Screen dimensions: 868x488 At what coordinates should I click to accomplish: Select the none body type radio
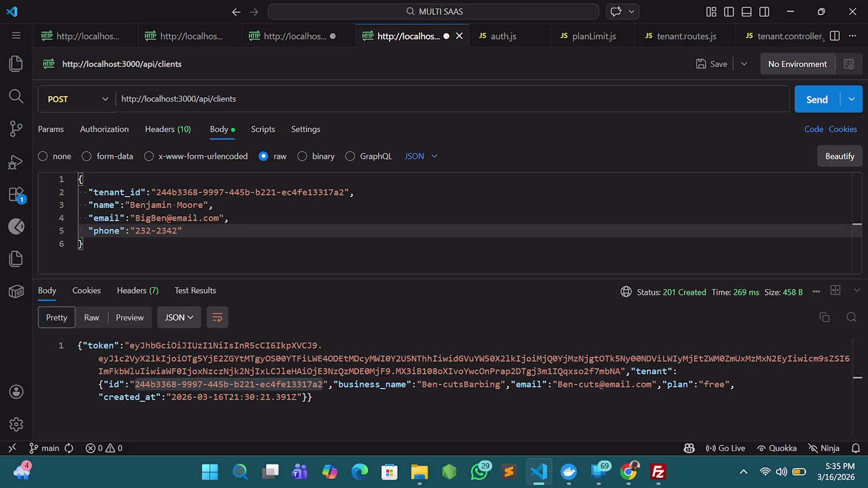point(43,156)
